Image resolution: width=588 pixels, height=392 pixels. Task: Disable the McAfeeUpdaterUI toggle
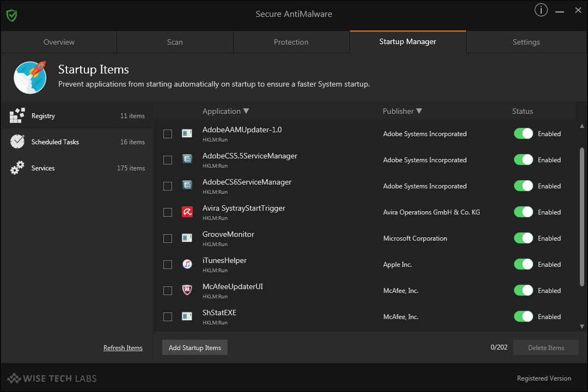[x=523, y=290]
